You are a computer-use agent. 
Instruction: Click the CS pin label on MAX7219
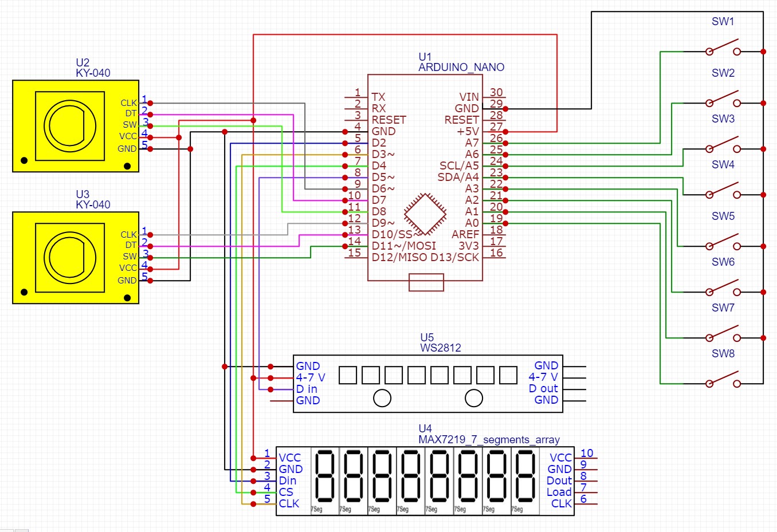[286, 492]
